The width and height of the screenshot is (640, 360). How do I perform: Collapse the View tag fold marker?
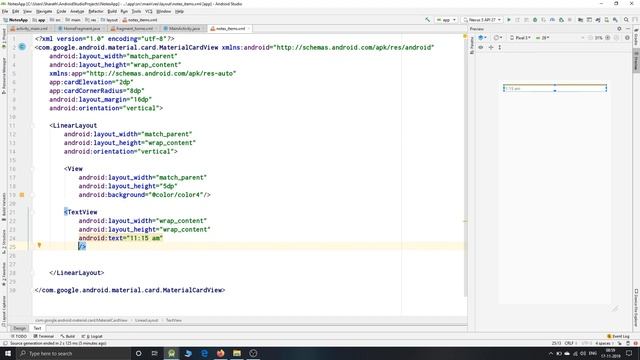tap(32, 169)
